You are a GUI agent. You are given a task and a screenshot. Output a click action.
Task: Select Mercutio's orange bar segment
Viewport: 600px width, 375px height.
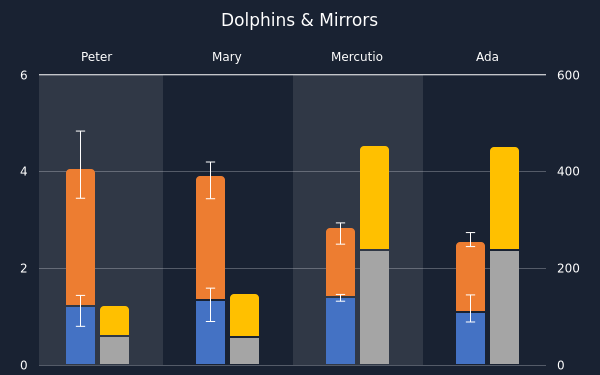point(341,262)
